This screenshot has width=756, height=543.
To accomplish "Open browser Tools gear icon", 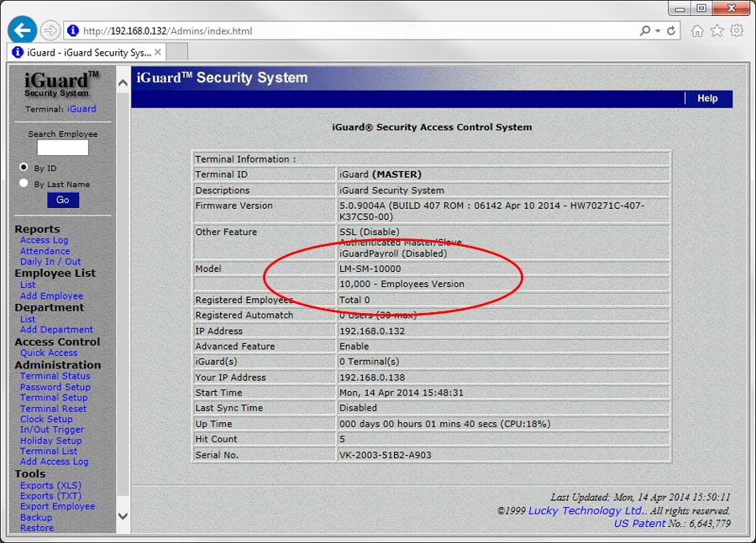I will tap(737, 31).
